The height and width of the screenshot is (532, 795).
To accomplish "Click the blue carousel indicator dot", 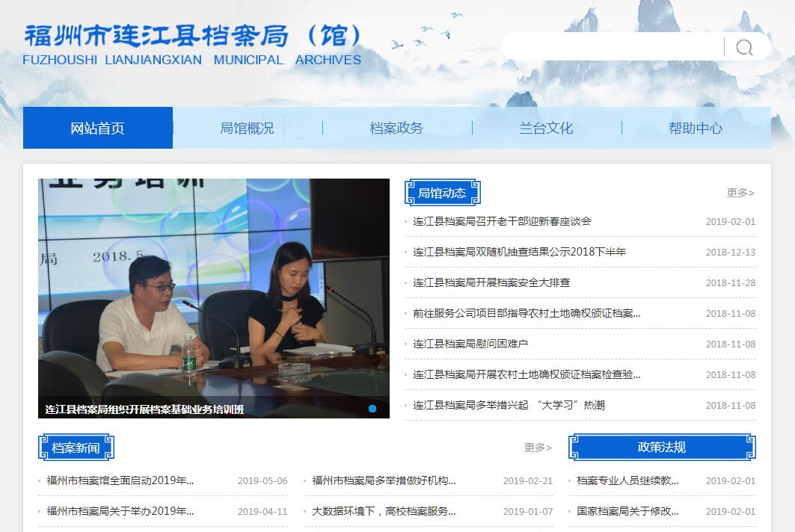I will 372,409.
